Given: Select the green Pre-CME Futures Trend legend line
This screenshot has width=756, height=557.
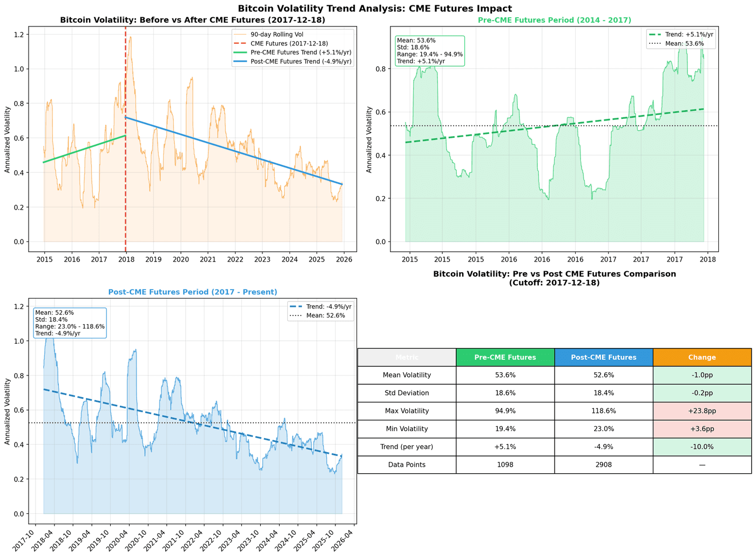Looking at the screenshot, I should tap(241, 53).
